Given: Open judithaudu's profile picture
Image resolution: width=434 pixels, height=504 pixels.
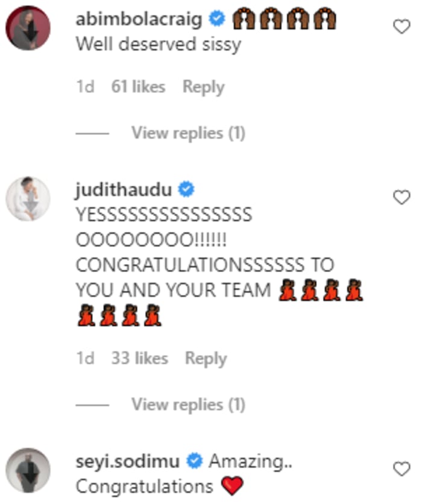Looking at the screenshot, I should pos(28,198).
